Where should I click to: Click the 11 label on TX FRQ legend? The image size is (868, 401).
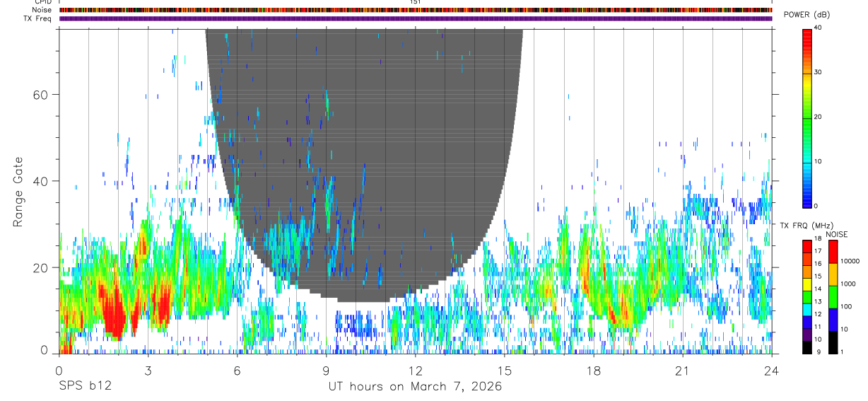818,326
